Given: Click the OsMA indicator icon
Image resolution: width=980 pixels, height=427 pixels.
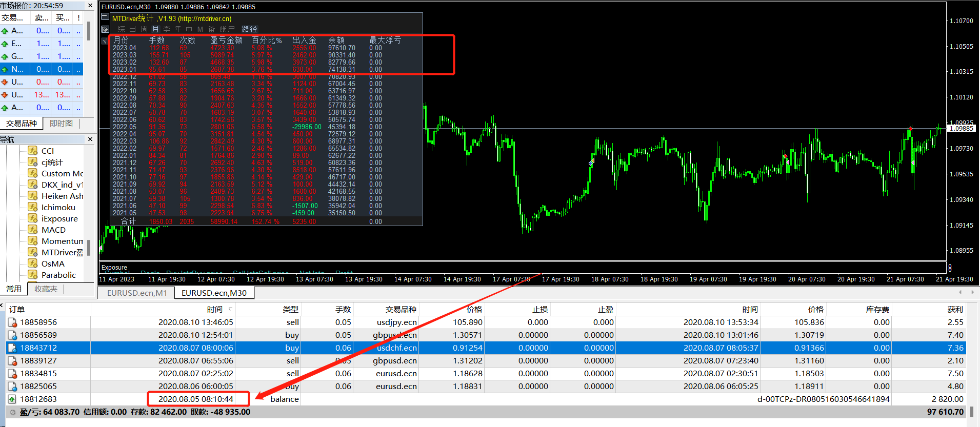Looking at the screenshot, I should click(x=33, y=263).
